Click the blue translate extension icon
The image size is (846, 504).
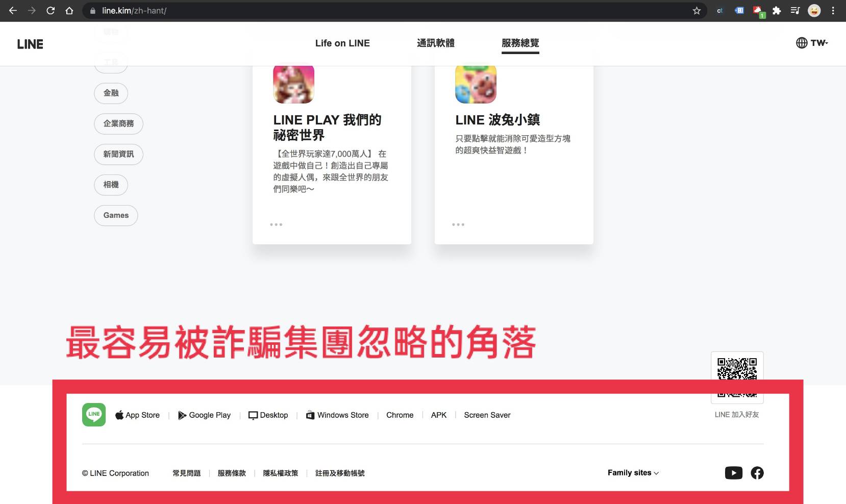click(x=739, y=10)
